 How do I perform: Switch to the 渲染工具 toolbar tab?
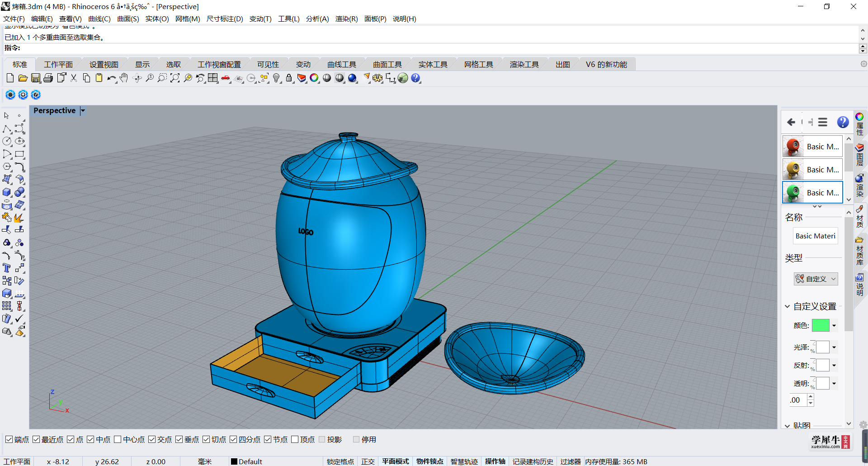(x=524, y=64)
